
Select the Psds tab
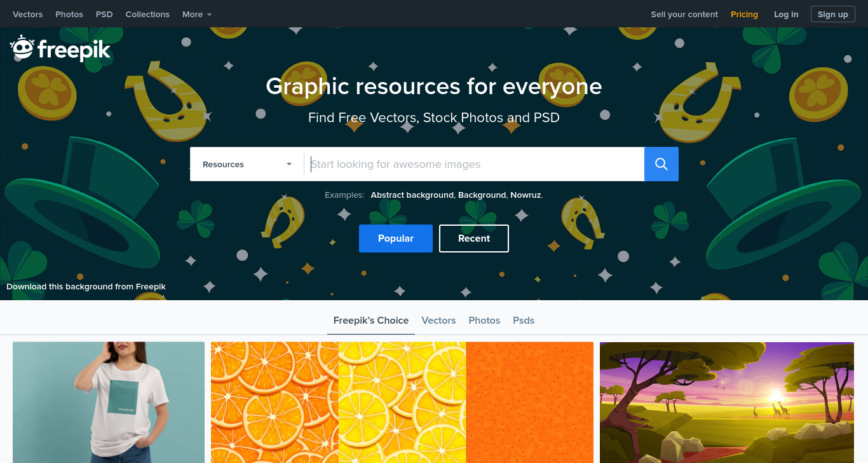[524, 321]
